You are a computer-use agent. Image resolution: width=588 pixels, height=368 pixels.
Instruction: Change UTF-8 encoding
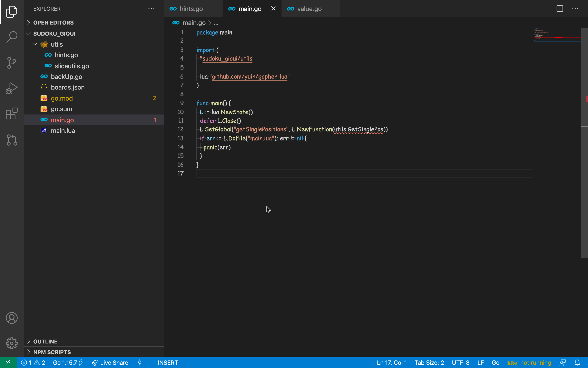pos(461,363)
